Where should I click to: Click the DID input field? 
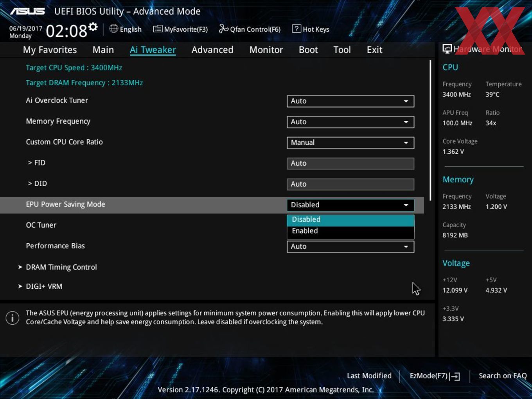point(350,184)
